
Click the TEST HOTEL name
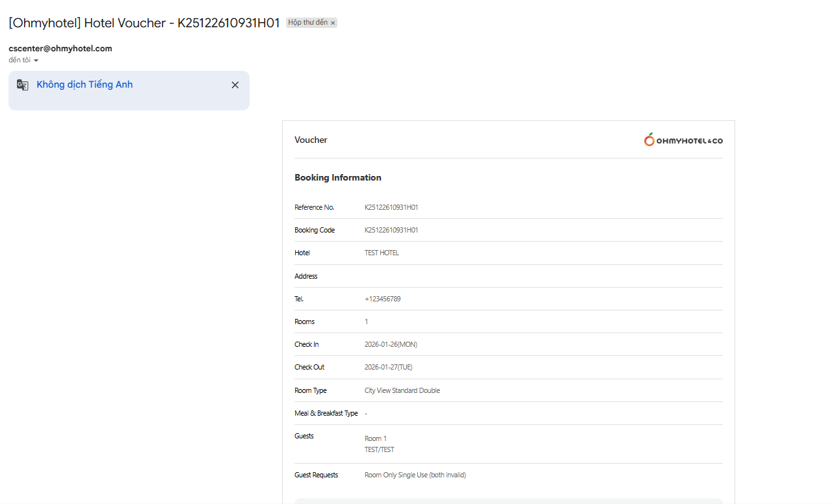coord(382,253)
